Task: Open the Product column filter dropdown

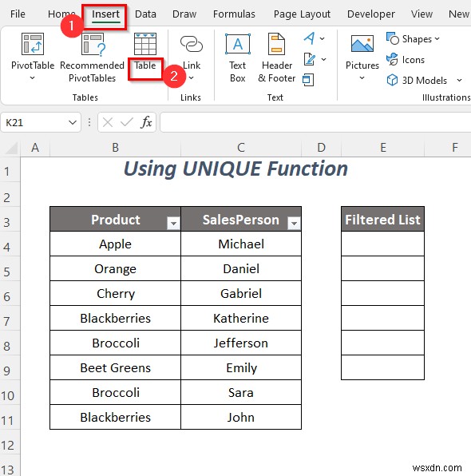Action: pos(173,224)
